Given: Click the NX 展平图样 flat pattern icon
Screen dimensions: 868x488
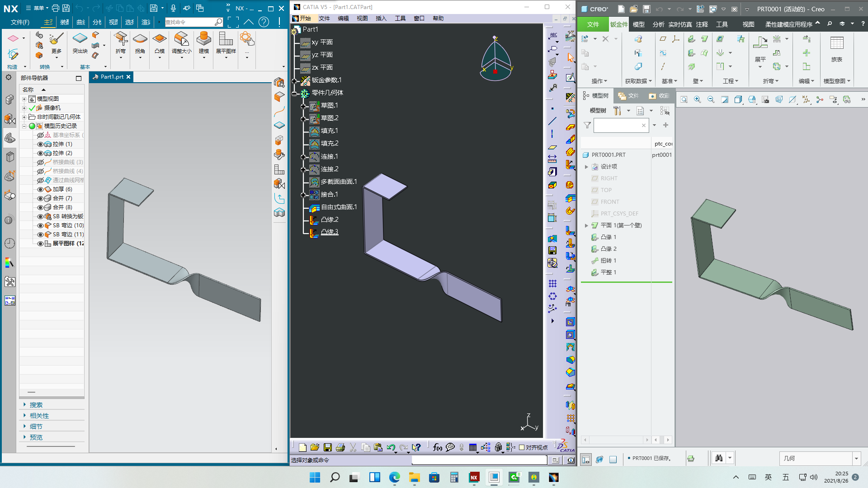Looking at the screenshot, I should click(226, 39).
